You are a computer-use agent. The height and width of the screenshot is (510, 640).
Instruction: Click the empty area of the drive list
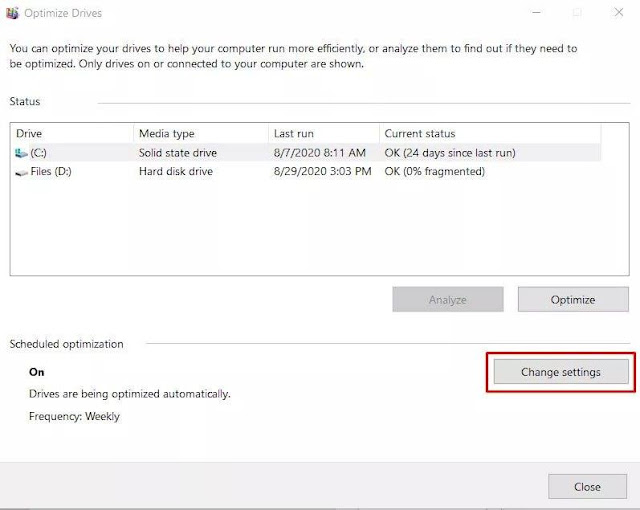click(300, 230)
